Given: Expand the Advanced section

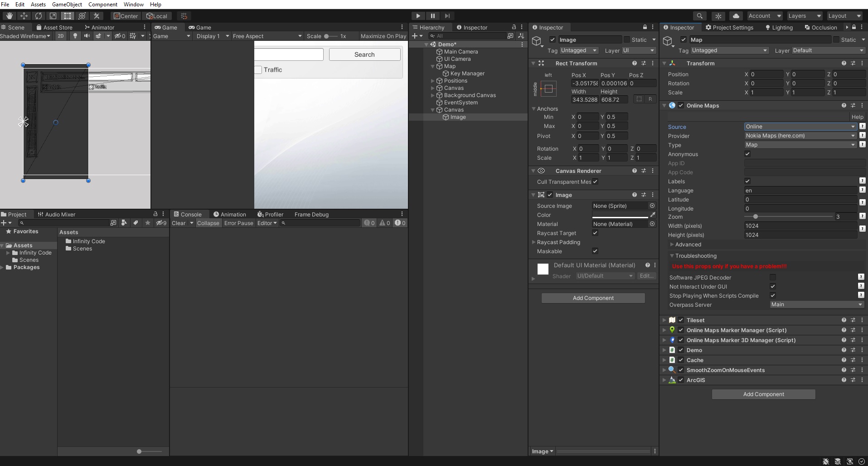Looking at the screenshot, I should (672, 245).
